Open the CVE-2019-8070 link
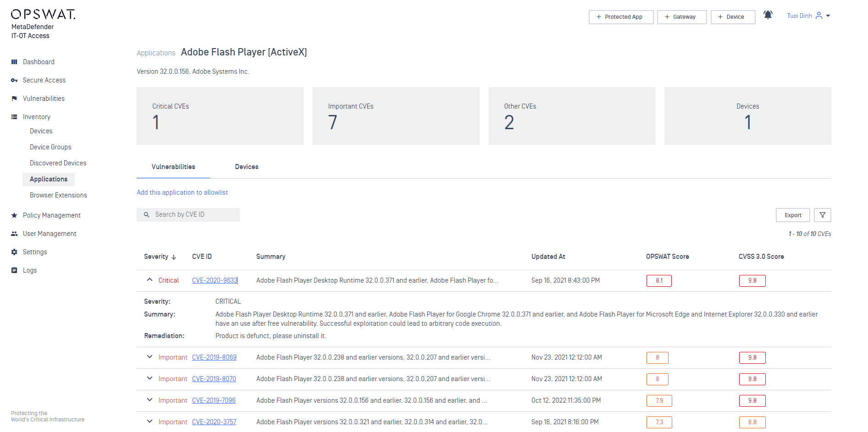The width and height of the screenshot is (868, 432). [x=214, y=379]
